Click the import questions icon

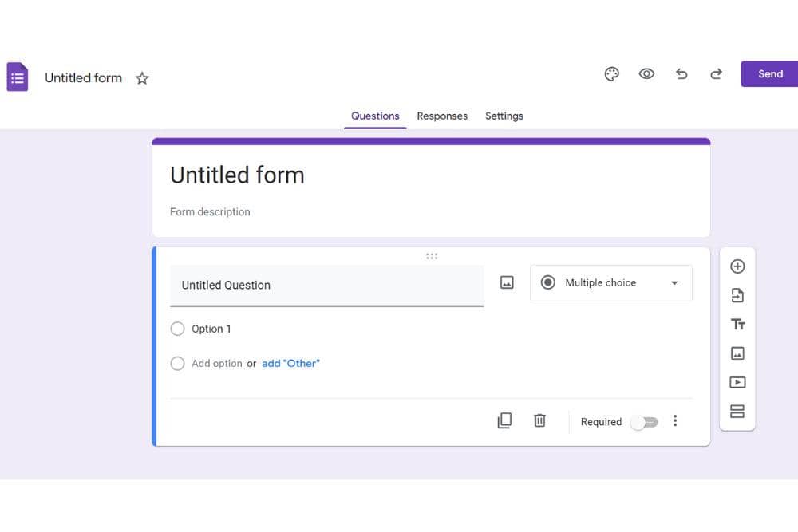click(737, 296)
